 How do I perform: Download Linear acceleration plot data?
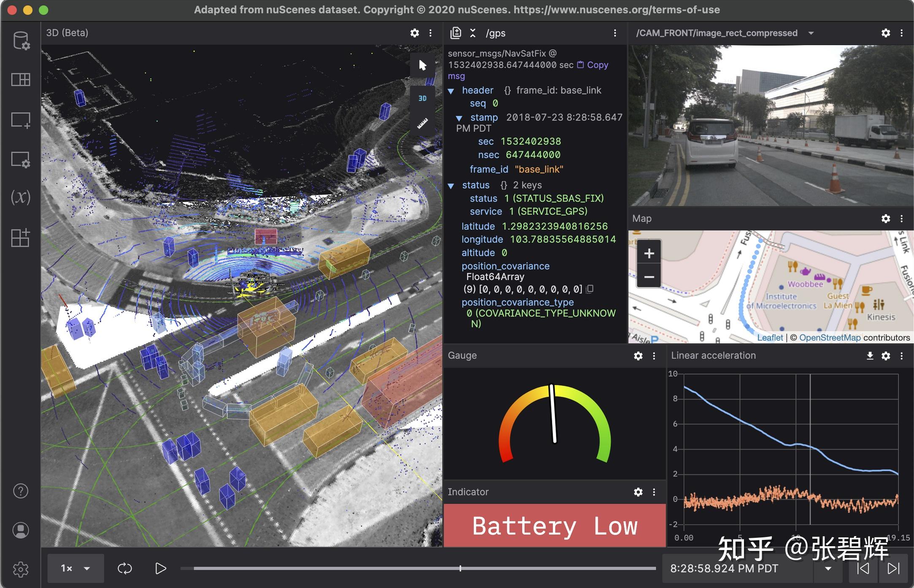(x=870, y=356)
